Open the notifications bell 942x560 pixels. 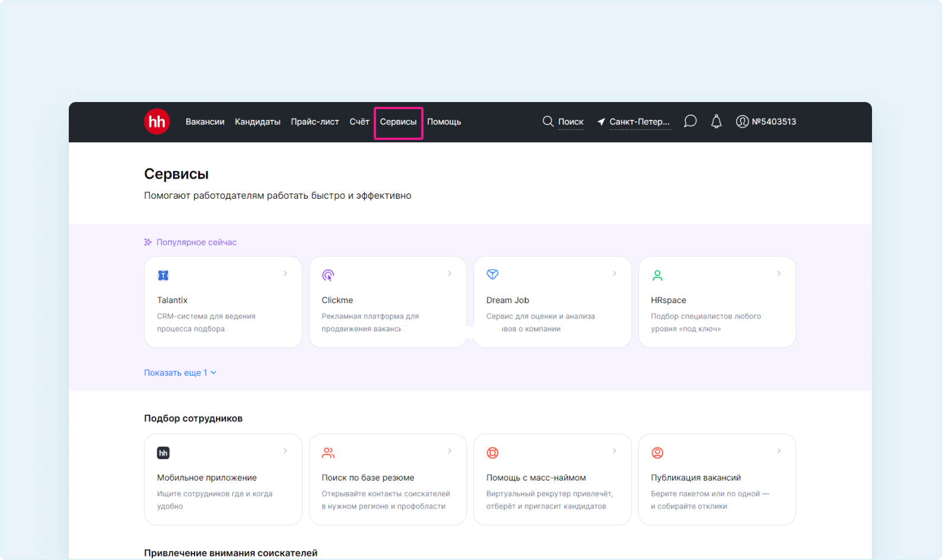(x=717, y=122)
